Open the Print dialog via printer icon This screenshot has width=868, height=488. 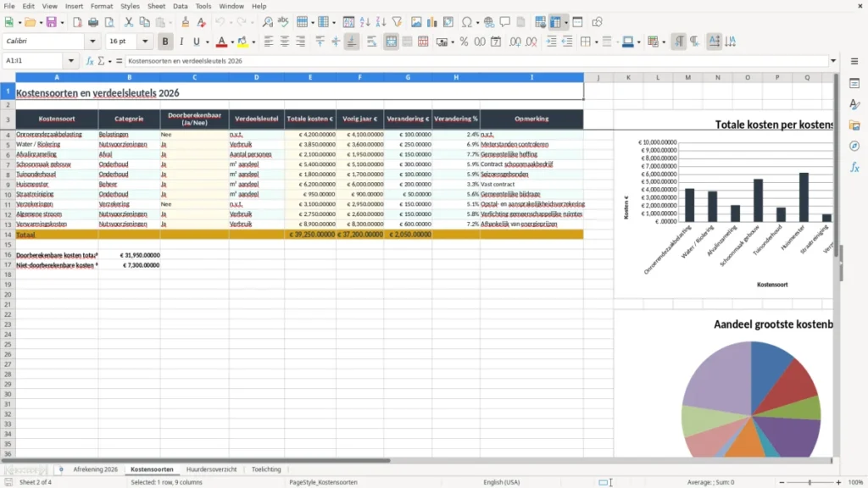(93, 22)
